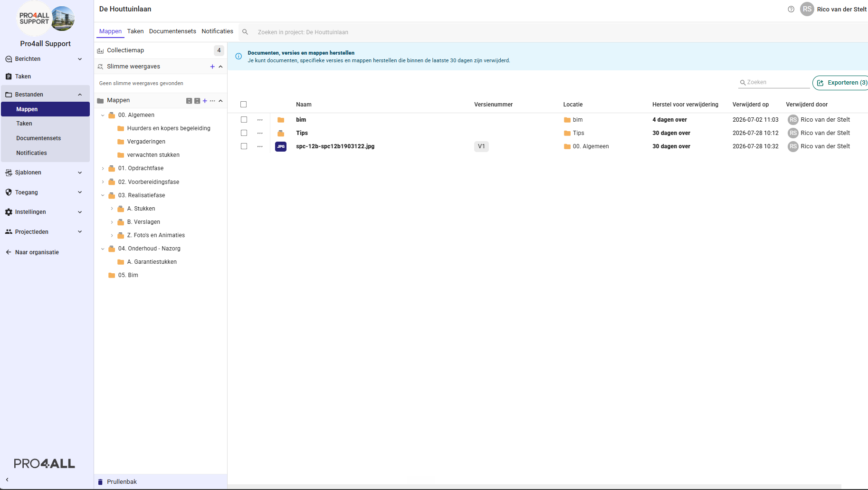
Task: Click the Instellingen gear icon
Action: [x=9, y=212]
